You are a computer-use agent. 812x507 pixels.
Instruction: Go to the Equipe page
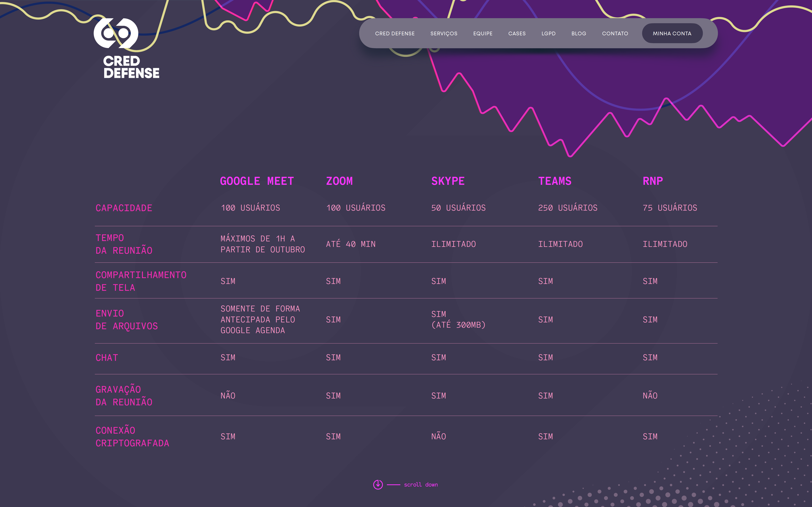click(x=482, y=34)
